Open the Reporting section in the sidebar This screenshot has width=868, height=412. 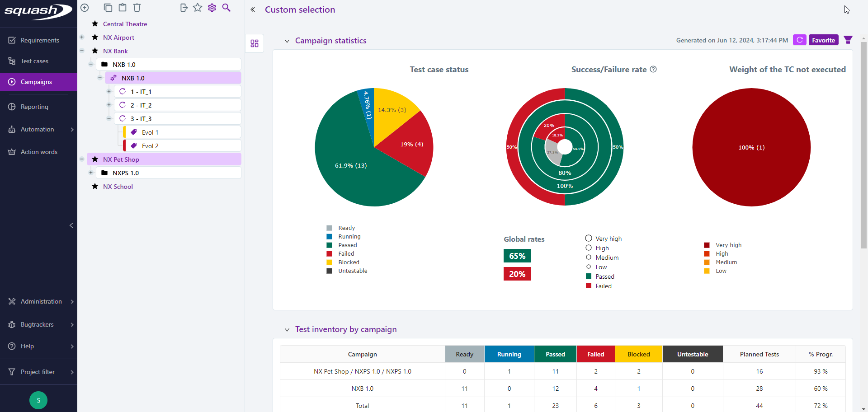coord(34,107)
